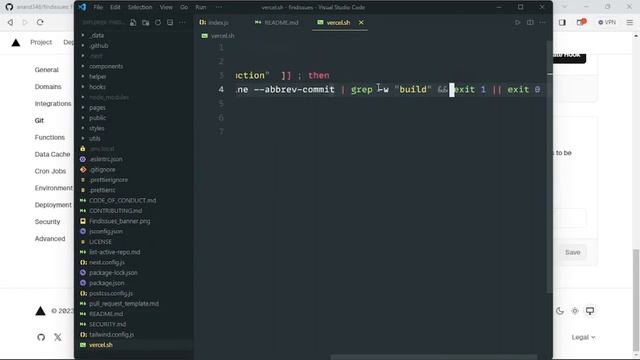
Task: Expand the styles folder
Action: (97, 128)
